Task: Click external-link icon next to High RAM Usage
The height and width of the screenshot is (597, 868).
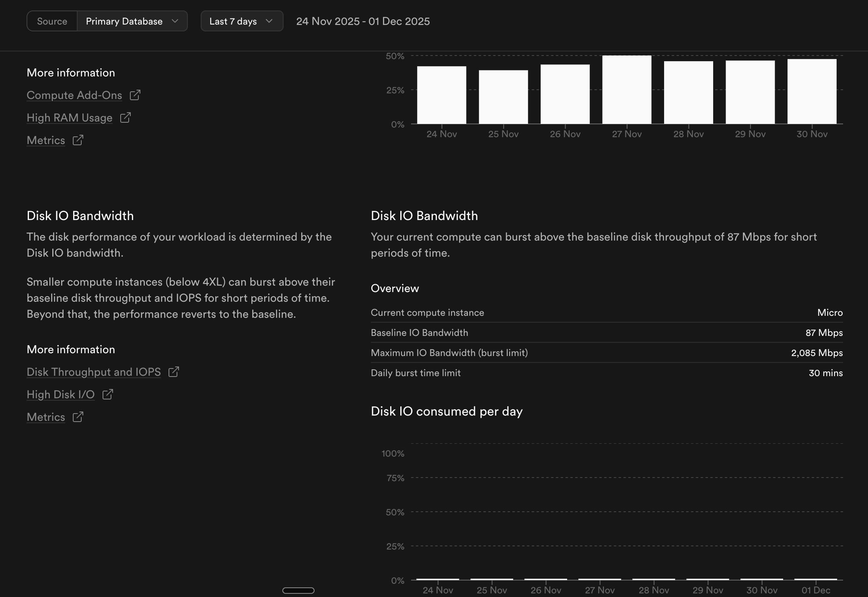Action: pyautogui.click(x=125, y=117)
